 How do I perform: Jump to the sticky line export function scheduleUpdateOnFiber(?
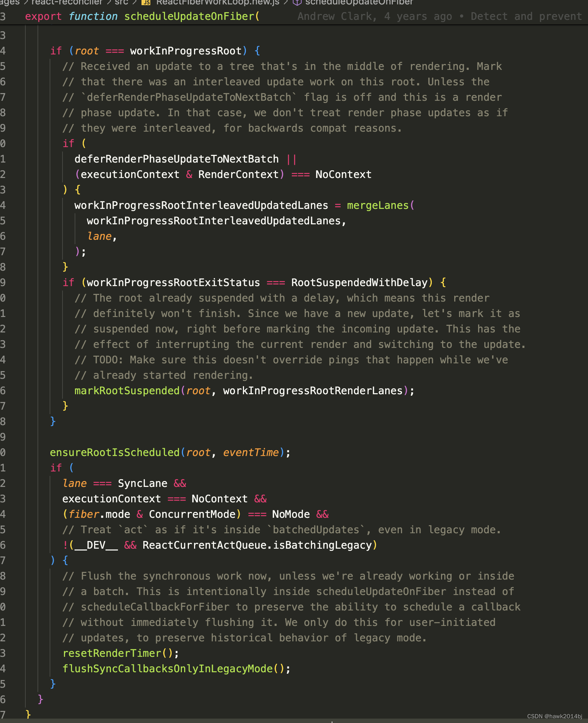tap(142, 17)
